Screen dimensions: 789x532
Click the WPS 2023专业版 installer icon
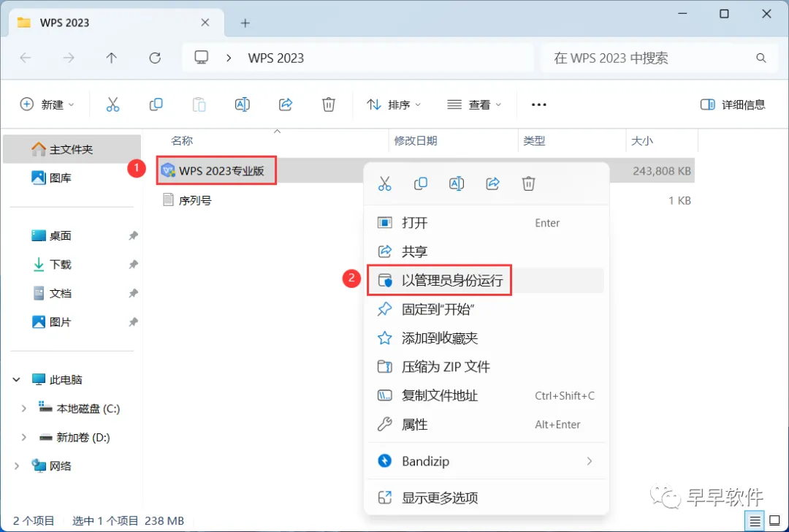coord(167,170)
